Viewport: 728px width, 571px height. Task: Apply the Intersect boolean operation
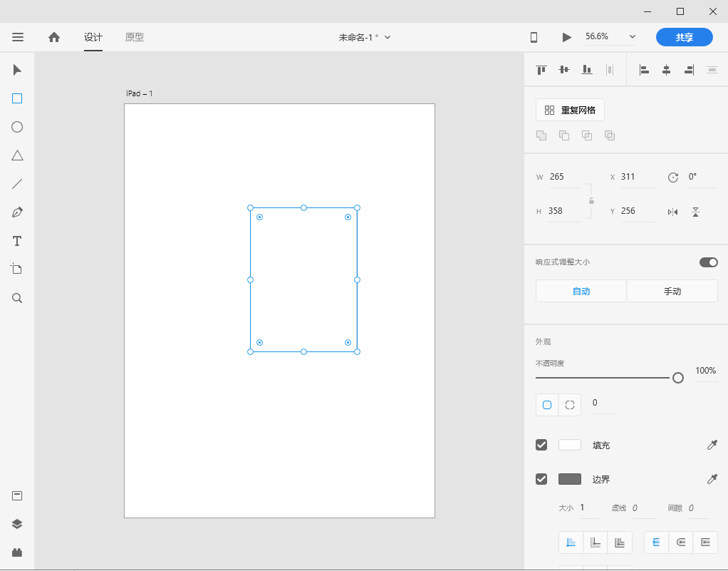pyautogui.click(x=587, y=135)
